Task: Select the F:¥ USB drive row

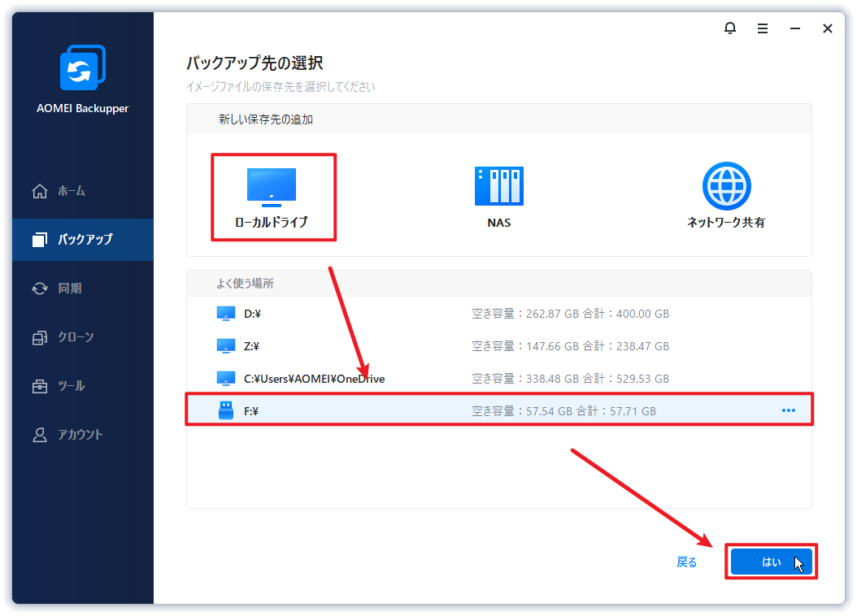Action: click(499, 410)
